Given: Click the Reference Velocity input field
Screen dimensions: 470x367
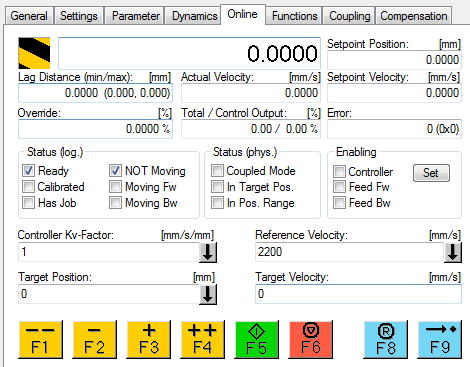Looking at the screenshot, I should pos(350,252).
